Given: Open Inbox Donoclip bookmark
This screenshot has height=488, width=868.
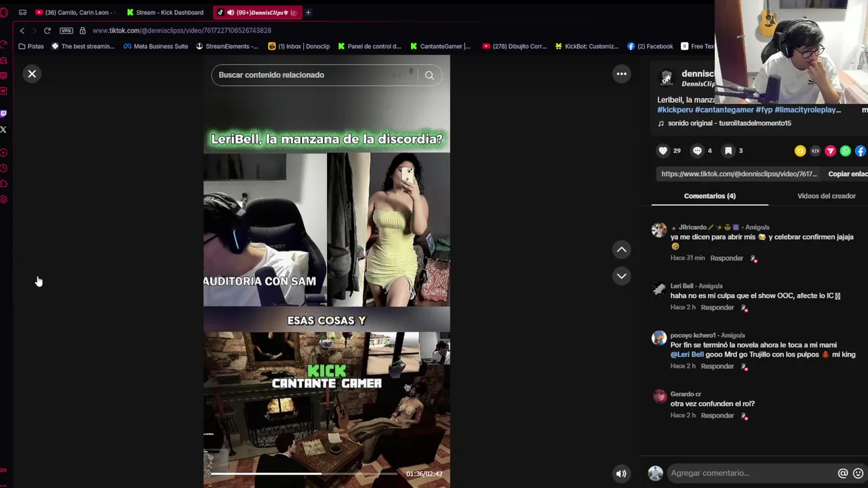Looking at the screenshot, I should pyautogui.click(x=299, y=46).
